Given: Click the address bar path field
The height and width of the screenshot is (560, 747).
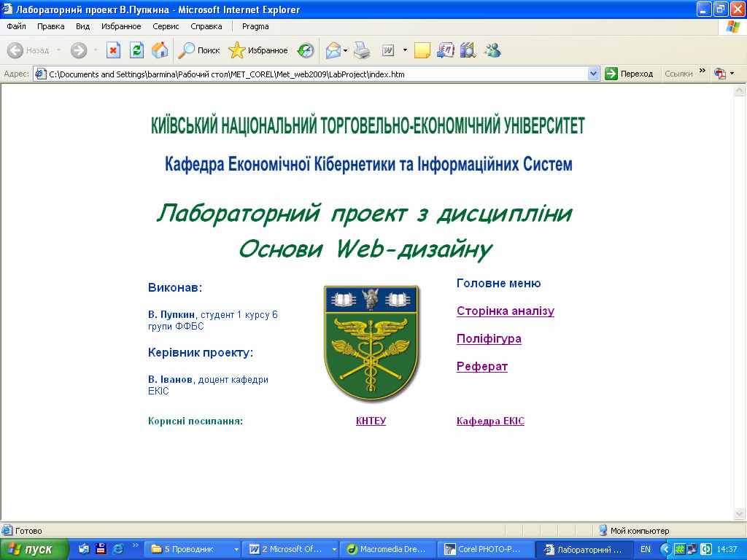Looking at the screenshot, I should (x=317, y=74).
